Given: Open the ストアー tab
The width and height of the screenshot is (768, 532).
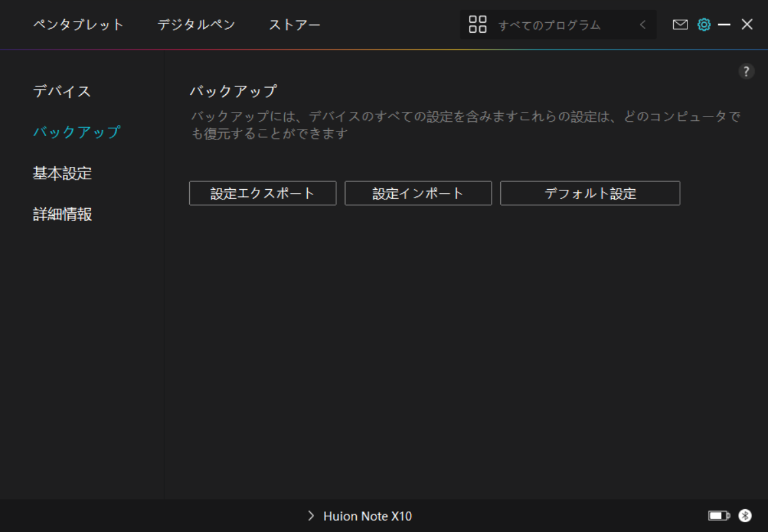Looking at the screenshot, I should [x=295, y=25].
